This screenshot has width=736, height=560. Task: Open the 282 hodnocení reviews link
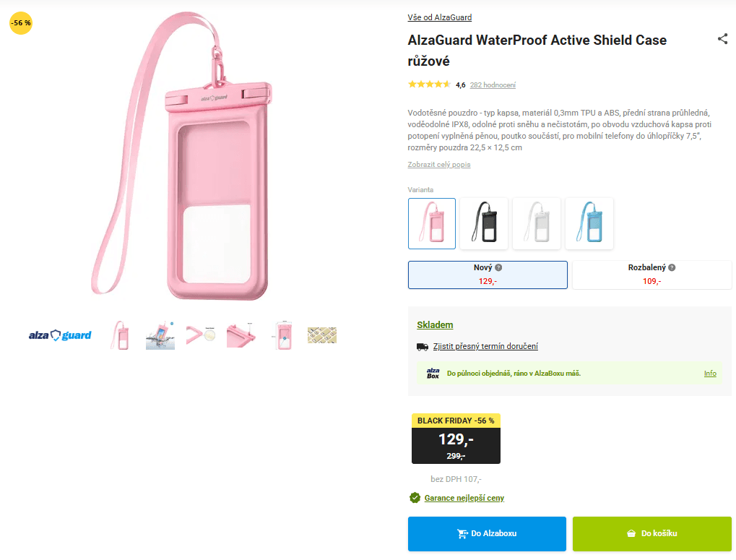click(x=493, y=85)
